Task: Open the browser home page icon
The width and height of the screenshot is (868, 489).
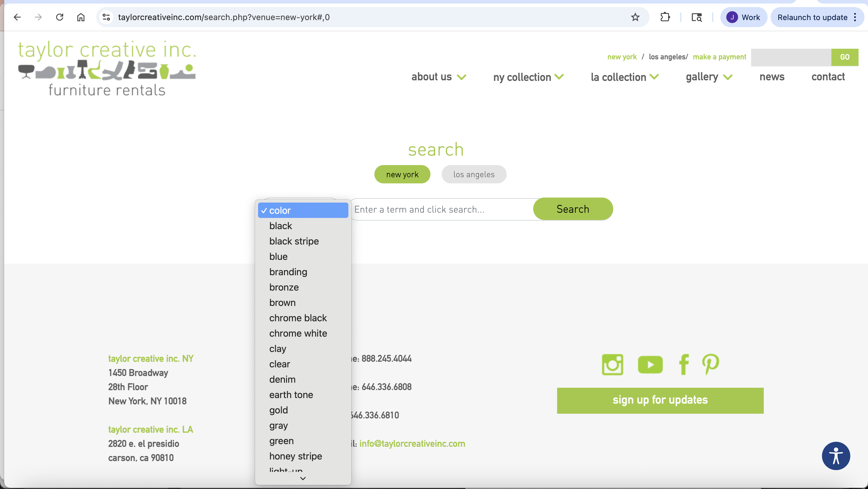Action: pyautogui.click(x=81, y=17)
